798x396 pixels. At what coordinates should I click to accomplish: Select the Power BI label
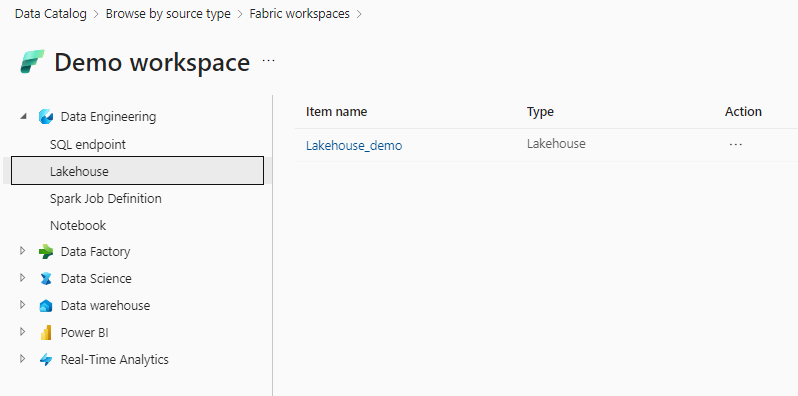84,332
